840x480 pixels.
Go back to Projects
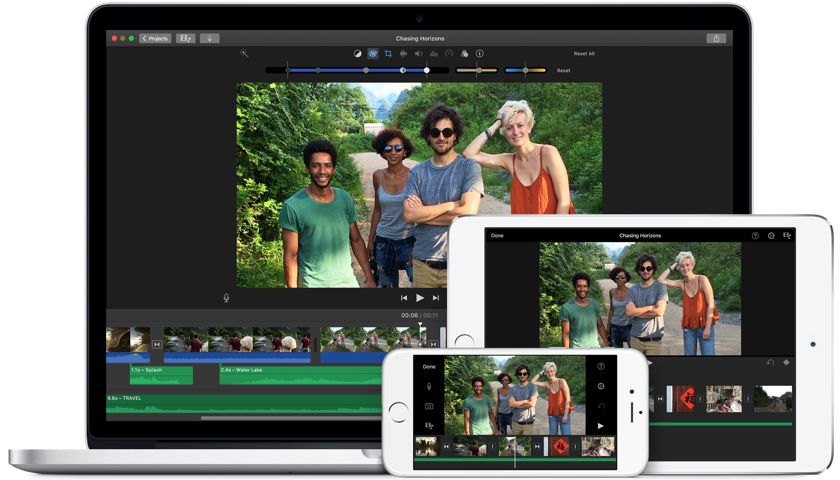point(155,38)
